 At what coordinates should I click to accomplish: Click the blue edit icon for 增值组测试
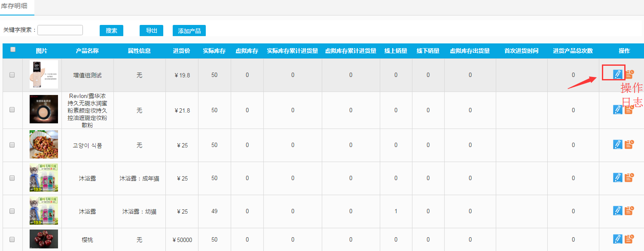pos(617,74)
